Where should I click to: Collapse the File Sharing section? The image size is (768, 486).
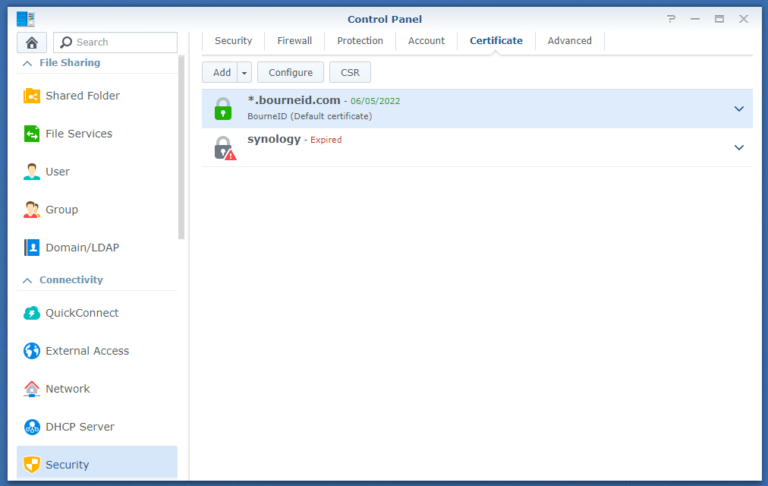pyautogui.click(x=26, y=63)
